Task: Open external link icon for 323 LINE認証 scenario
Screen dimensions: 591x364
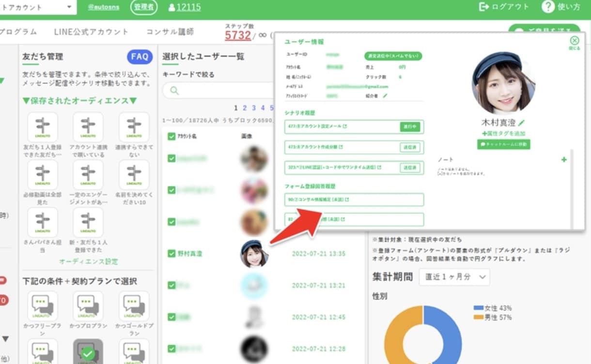Action: [x=379, y=167]
